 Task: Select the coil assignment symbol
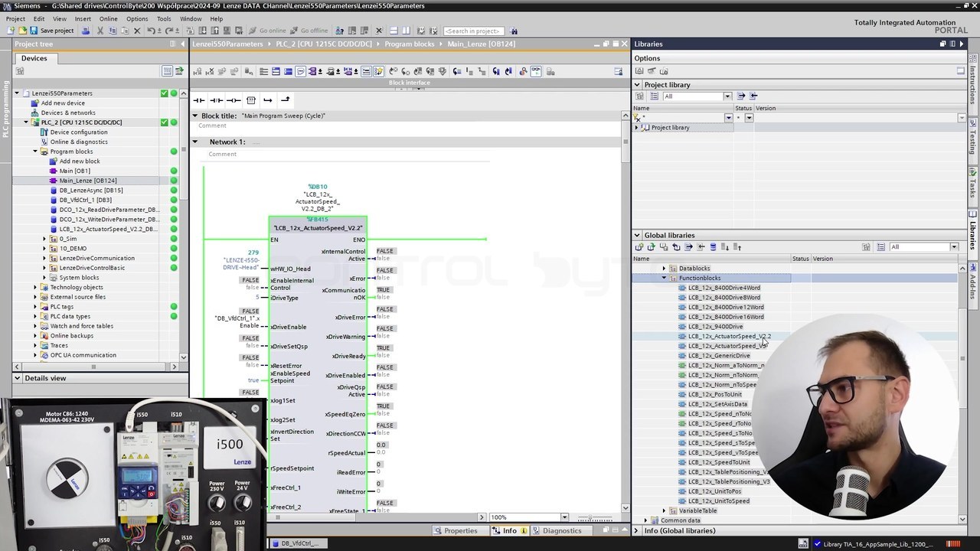click(x=234, y=100)
